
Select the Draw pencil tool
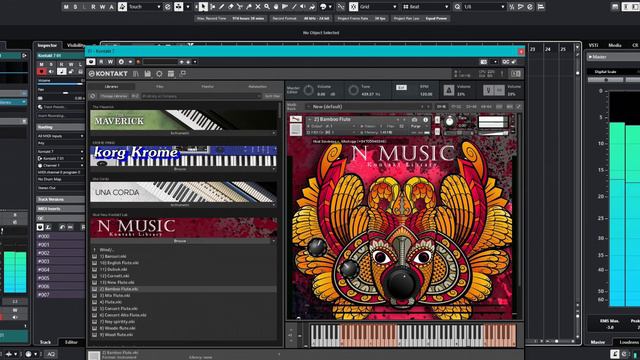click(222, 7)
